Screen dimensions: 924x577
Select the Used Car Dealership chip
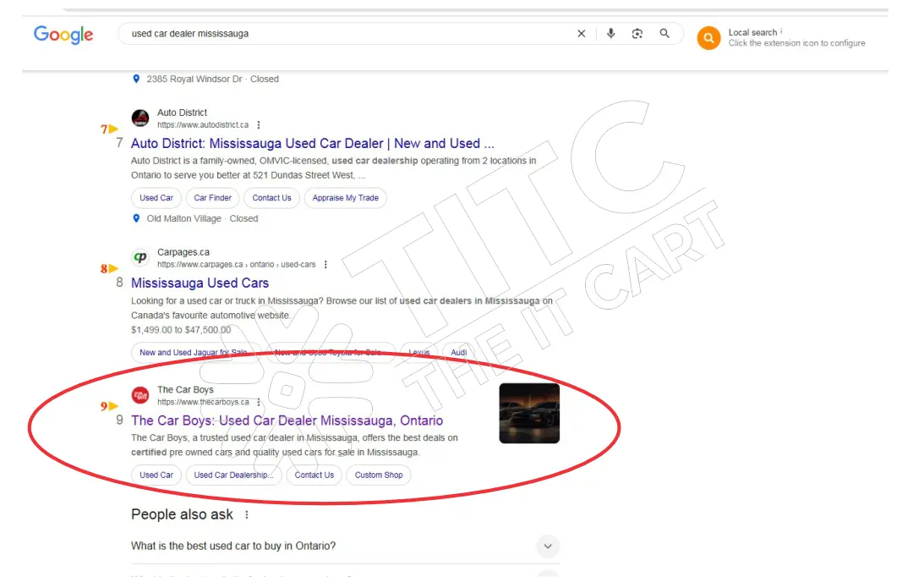(x=234, y=475)
